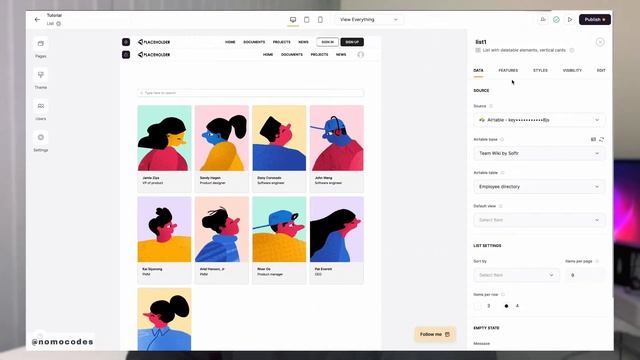Select the Pat Everett employee card
Screen dimensions: 640x360
337,240
